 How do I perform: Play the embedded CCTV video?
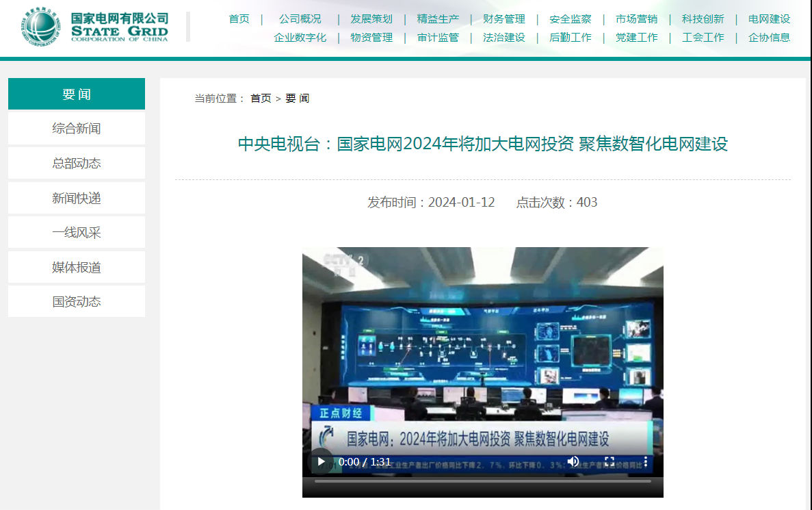321,462
